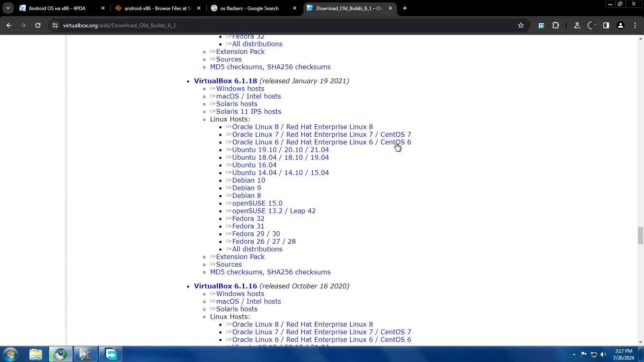
Task: Open macOS / Intel hosts for 6.1.16
Action: [x=248, y=301]
